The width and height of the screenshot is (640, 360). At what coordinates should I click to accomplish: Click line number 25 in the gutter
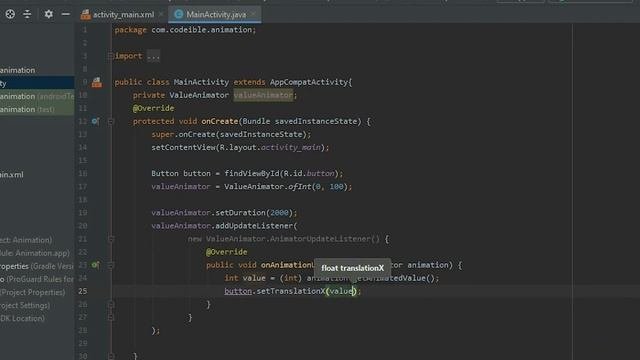pyautogui.click(x=82, y=291)
